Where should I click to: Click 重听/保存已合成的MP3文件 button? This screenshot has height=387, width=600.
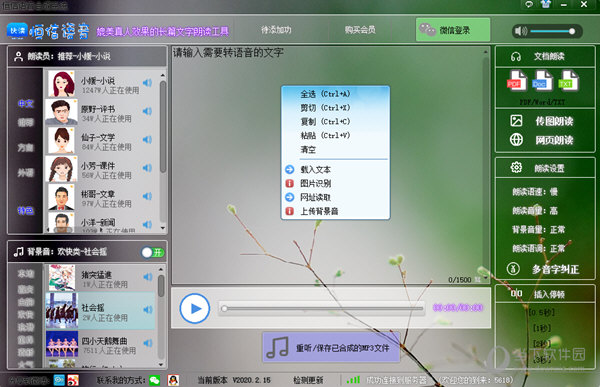(331, 347)
